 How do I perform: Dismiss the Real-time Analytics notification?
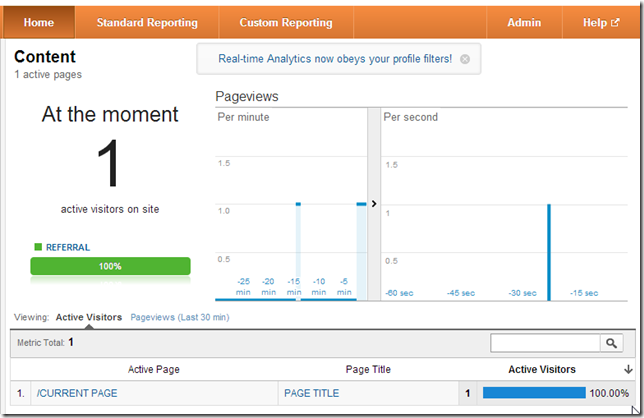point(465,59)
